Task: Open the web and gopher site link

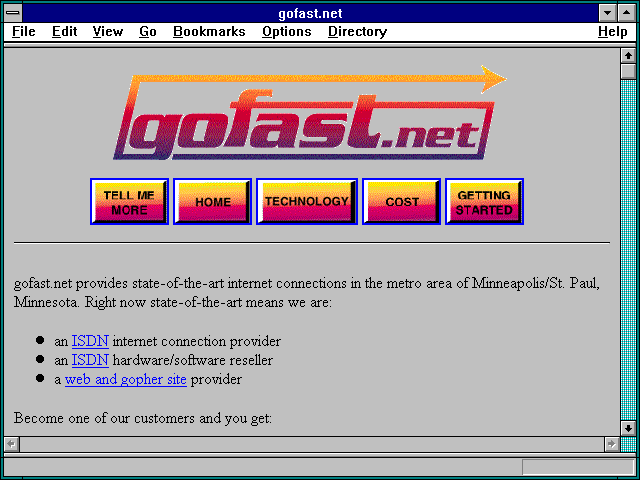Action: click(126, 380)
